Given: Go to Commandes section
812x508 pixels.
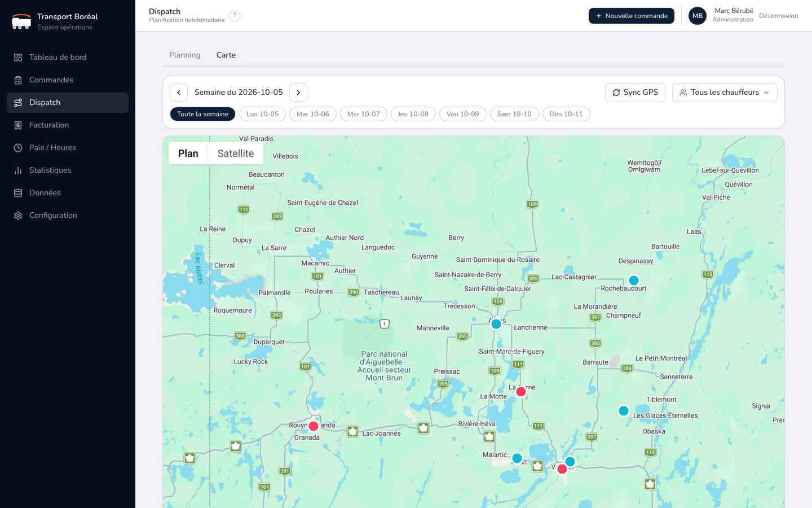Looking at the screenshot, I should click(68, 80).
